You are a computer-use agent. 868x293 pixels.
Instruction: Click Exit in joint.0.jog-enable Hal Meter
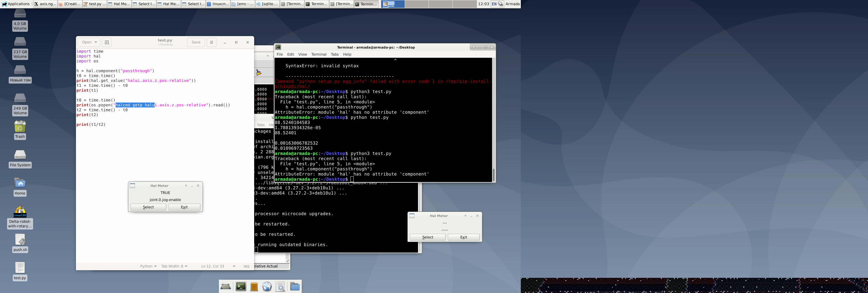[x=184, y=207]
